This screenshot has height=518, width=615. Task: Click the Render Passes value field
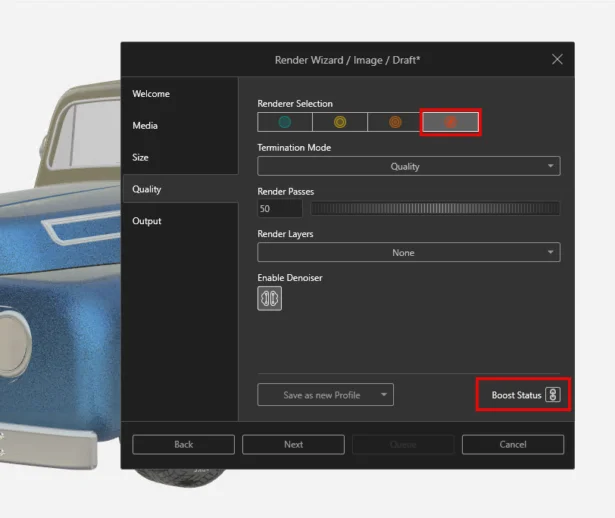click(x=280, y=209)
